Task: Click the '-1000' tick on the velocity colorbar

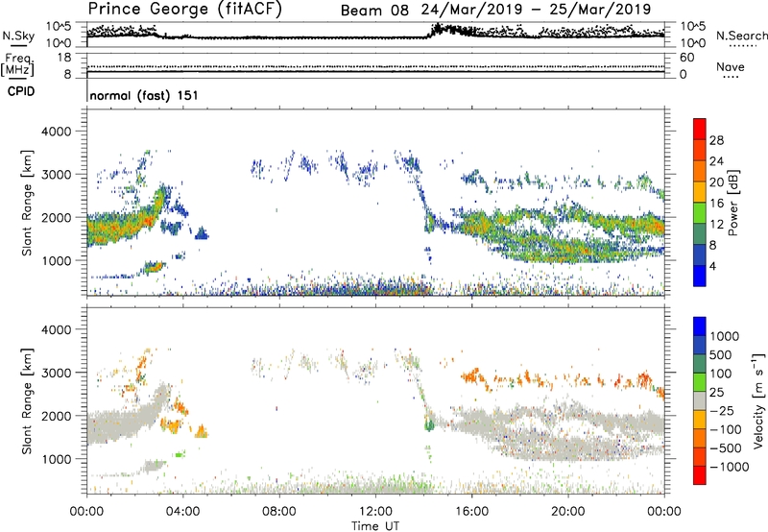Action: 730,467
